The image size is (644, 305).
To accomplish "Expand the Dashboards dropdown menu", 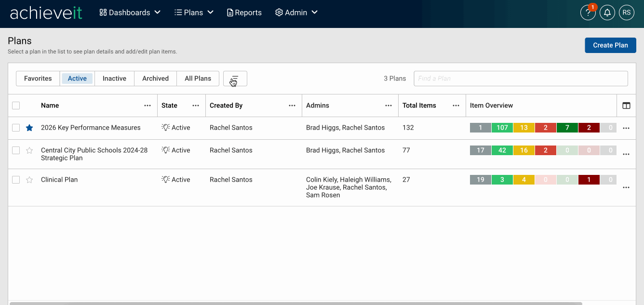I will pyautogui.click(x=130, y=13).
